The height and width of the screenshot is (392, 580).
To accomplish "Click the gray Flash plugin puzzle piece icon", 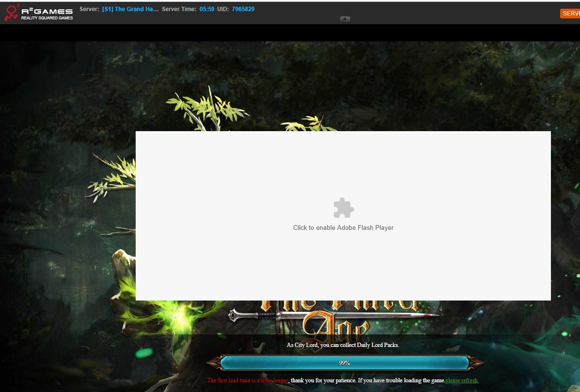I will point(344,209).
